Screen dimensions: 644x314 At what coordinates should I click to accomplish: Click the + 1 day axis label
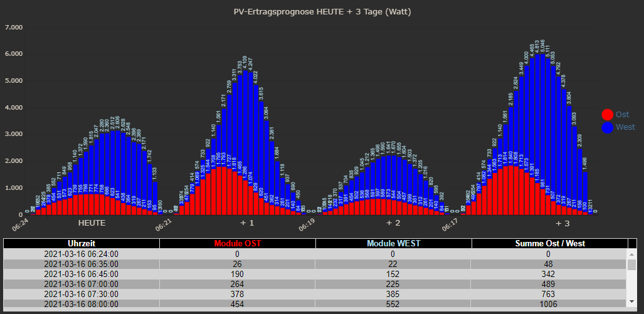click(247, 223)
